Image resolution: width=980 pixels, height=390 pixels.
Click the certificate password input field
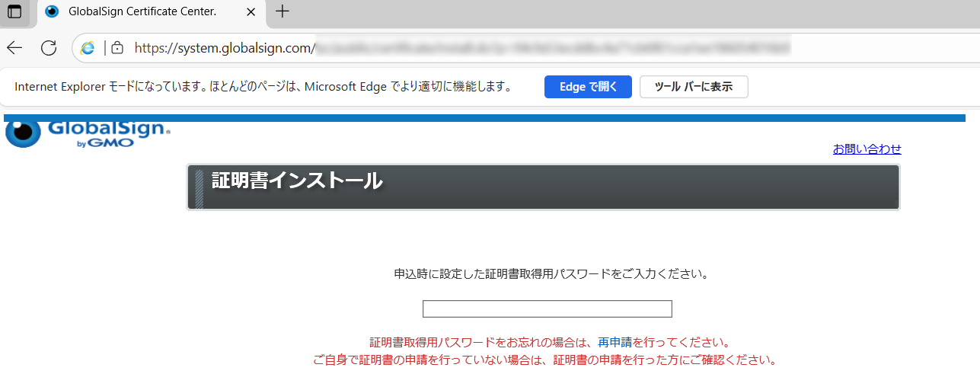pos(547,308)
